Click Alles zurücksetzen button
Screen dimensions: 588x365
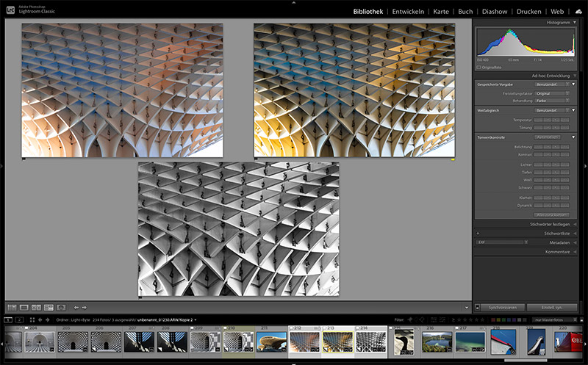pos(551,214)
